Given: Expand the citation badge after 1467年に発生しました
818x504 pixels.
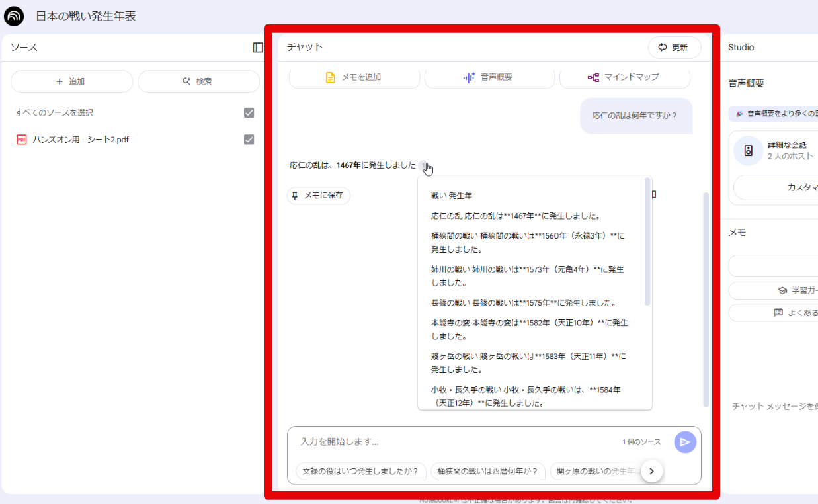Looking at the screenshot, I should pyautogui.click(x=424, y=164).
